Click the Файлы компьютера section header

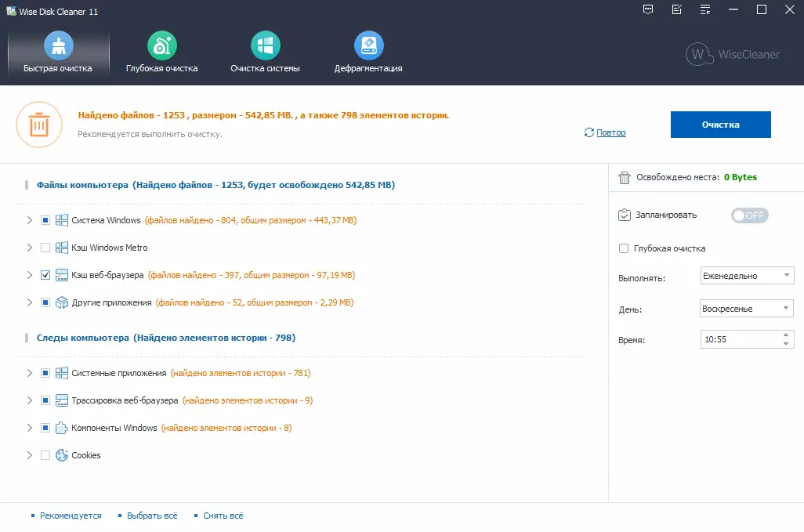(215, 185)
